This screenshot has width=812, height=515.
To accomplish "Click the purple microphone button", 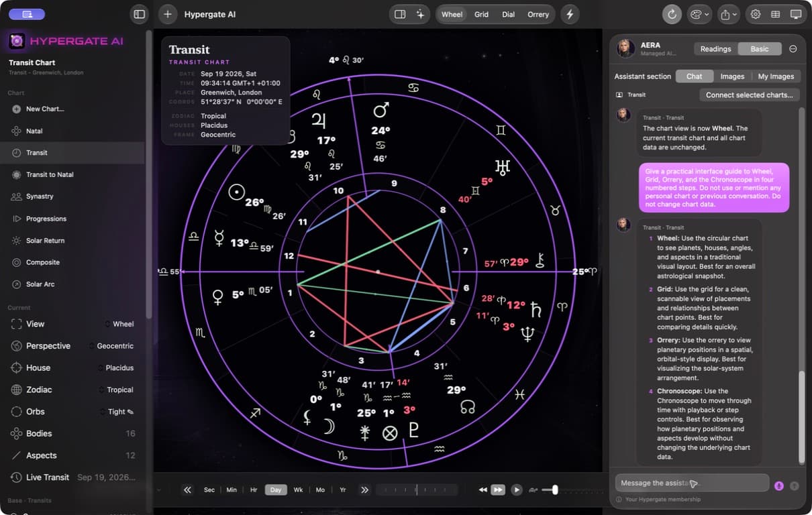I will (x=779, y=485).
